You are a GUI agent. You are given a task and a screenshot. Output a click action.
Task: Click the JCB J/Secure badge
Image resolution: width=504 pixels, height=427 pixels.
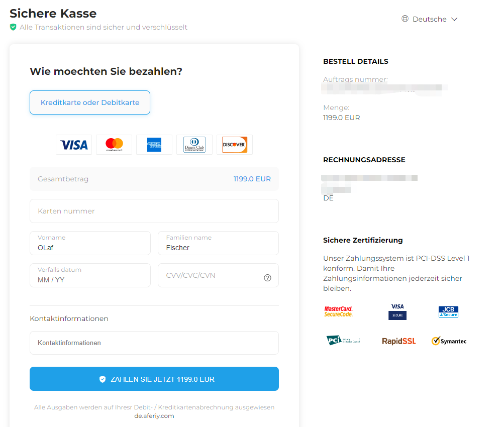[448, 311]
